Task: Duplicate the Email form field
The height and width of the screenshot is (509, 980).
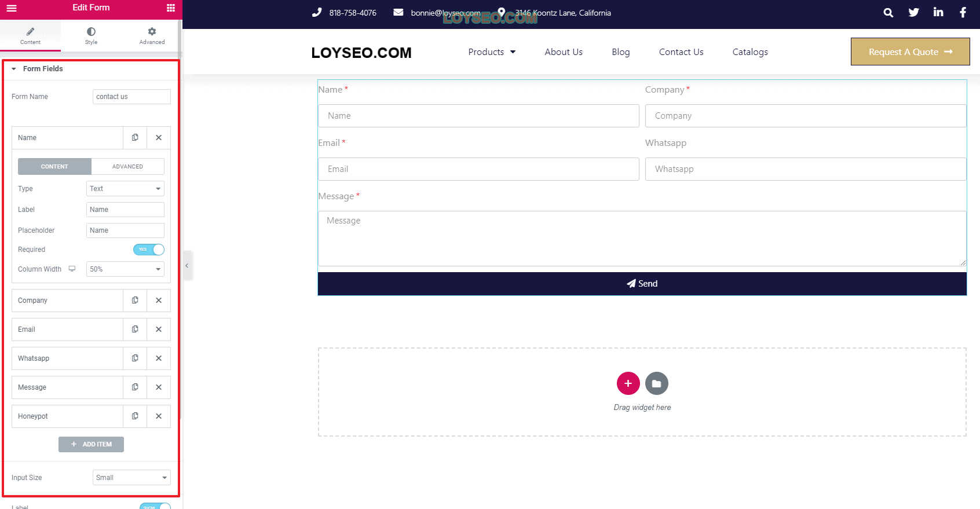Action: pos(135,329)
